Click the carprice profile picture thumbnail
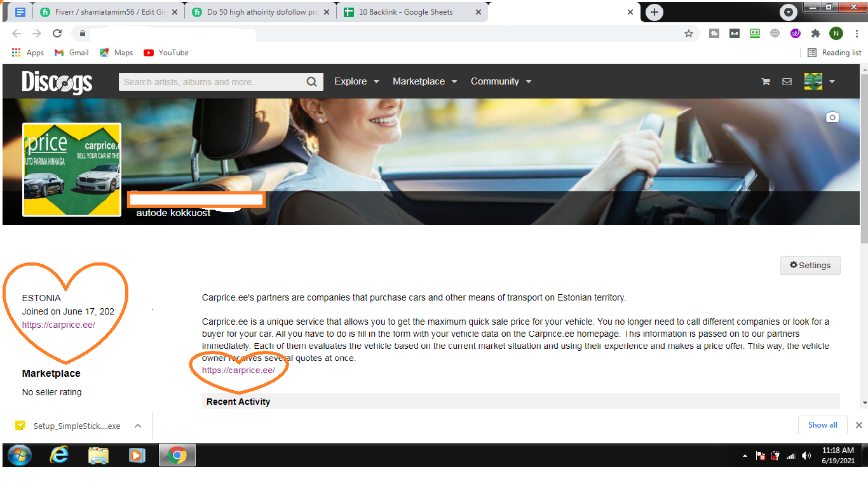Viewport: 868px width, 488px height. [x=72, y=170]
